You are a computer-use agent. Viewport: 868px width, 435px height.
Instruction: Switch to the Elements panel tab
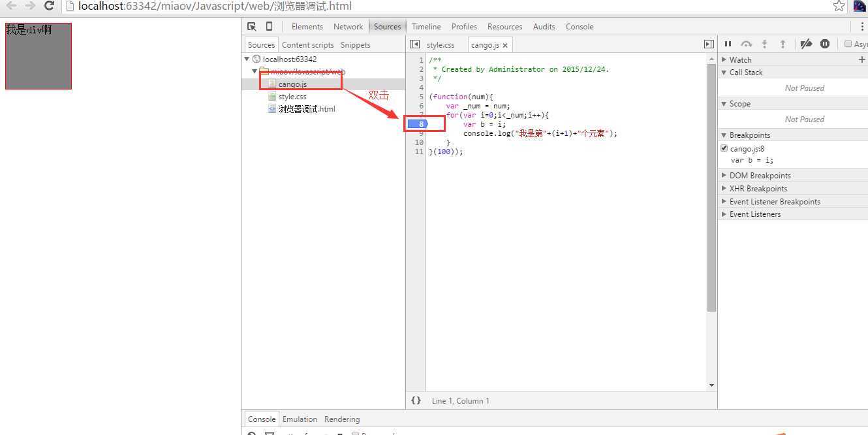(307, 27)
